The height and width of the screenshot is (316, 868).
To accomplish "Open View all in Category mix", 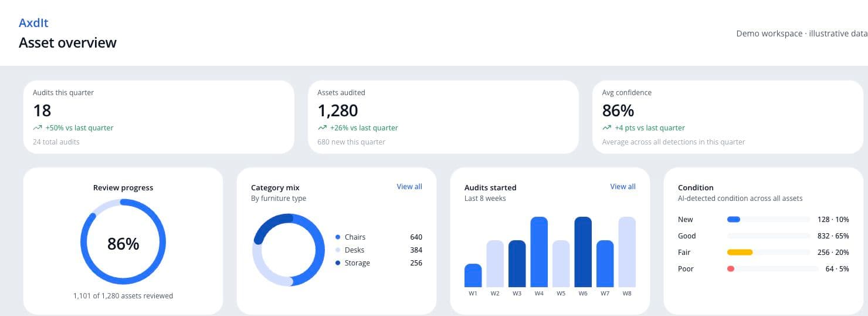I will click(409, 186).
